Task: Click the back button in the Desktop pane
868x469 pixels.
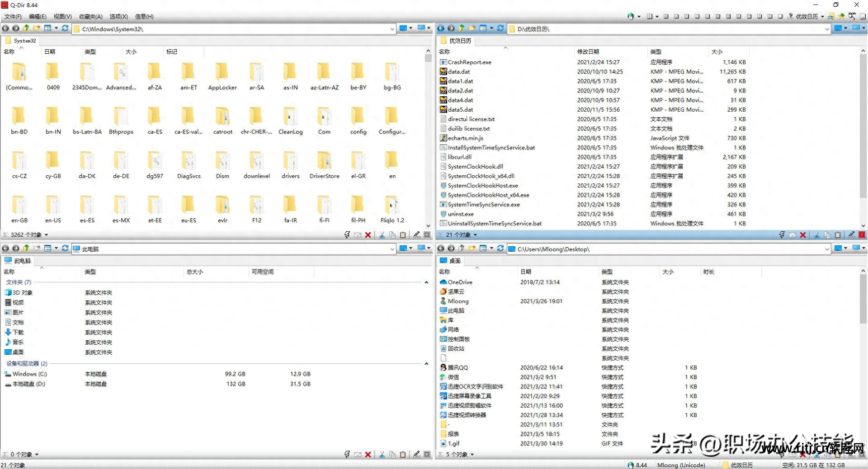Action: [441, 249]
